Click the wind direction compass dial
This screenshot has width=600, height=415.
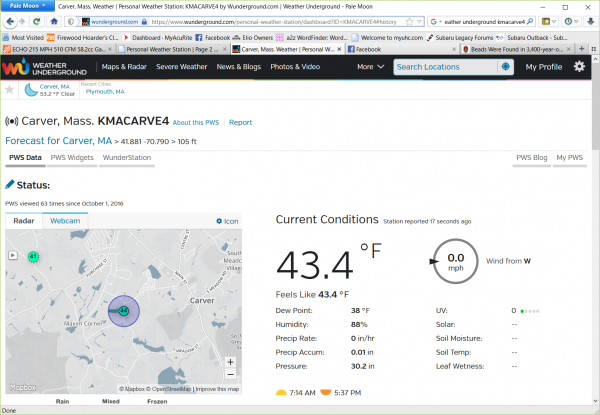point(455,261)
